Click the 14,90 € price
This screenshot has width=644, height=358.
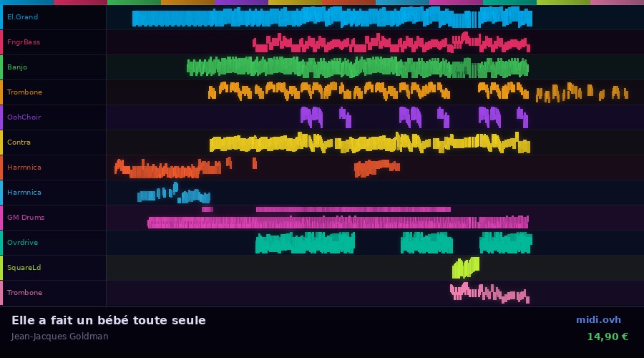tap(608, 337)
